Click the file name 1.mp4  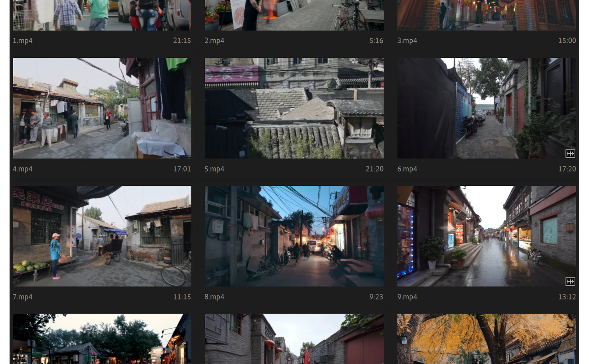pos(22,41)
